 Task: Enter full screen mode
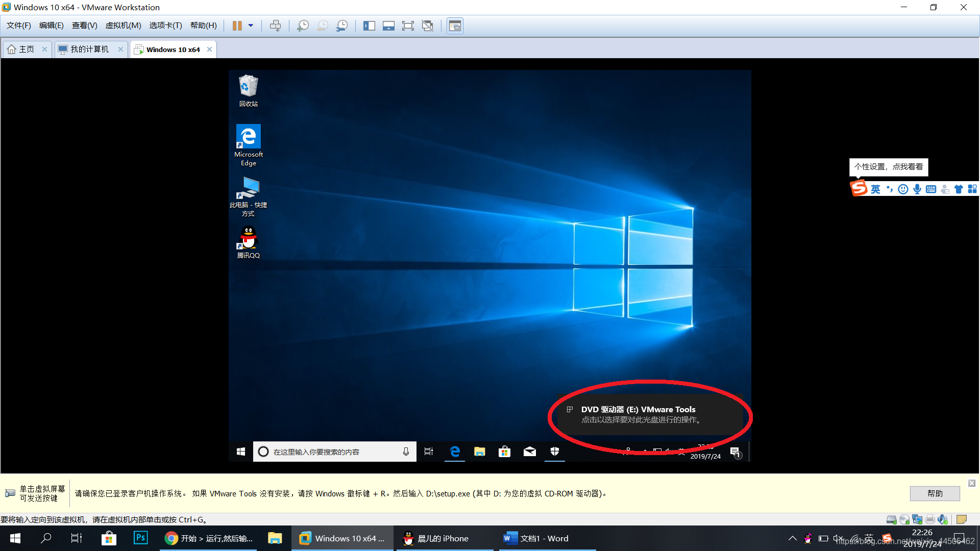[x=408, y=26]
